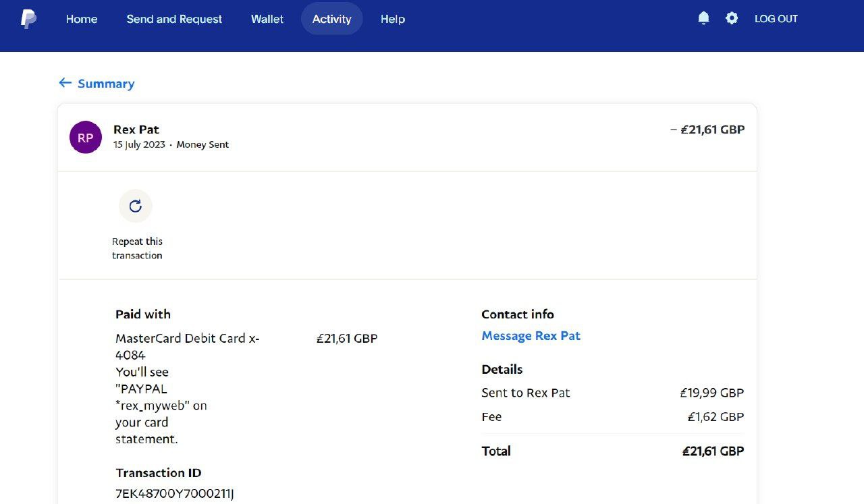Screen dimensions: 864x504
Task: Select the Activity tab
Action: [x=331, y=19]
